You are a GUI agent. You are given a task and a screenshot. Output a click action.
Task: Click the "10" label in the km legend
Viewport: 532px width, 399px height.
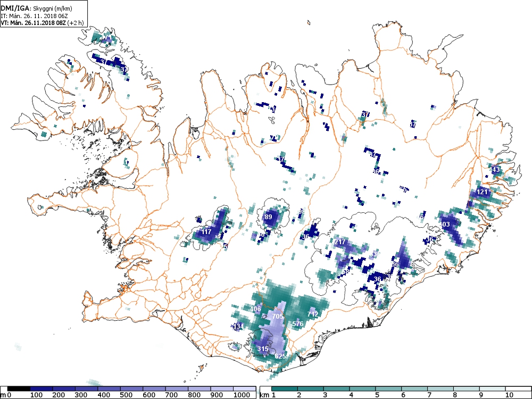509,395
